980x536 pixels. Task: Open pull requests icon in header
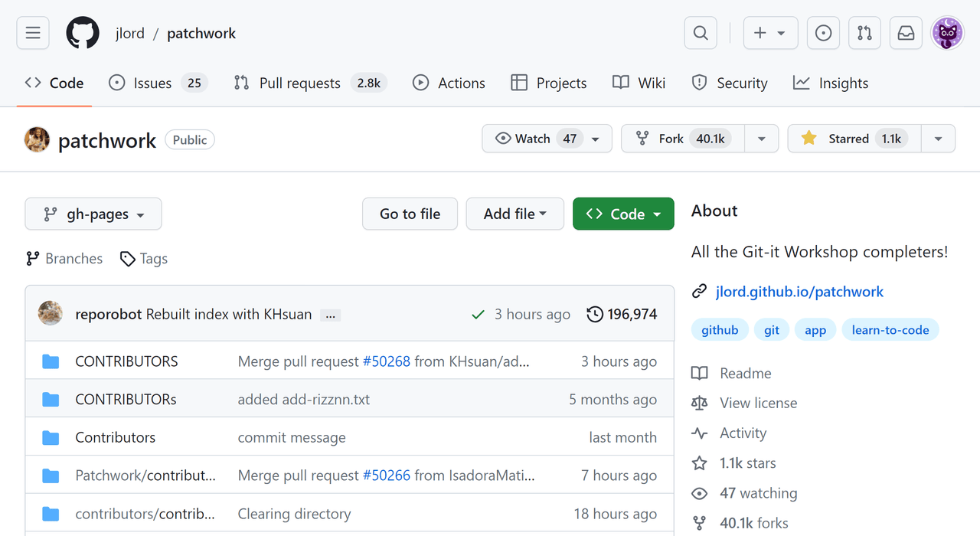[864, 33]
